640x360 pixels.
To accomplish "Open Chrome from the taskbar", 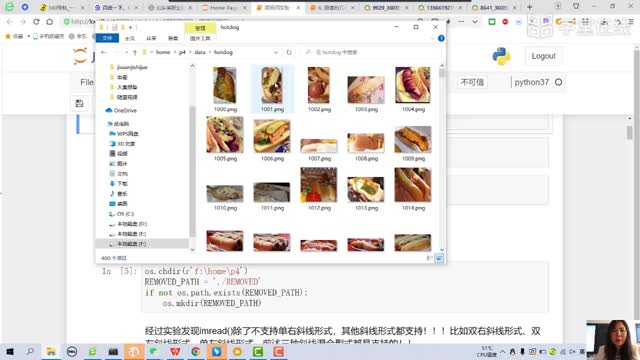I will coord(196,351).
